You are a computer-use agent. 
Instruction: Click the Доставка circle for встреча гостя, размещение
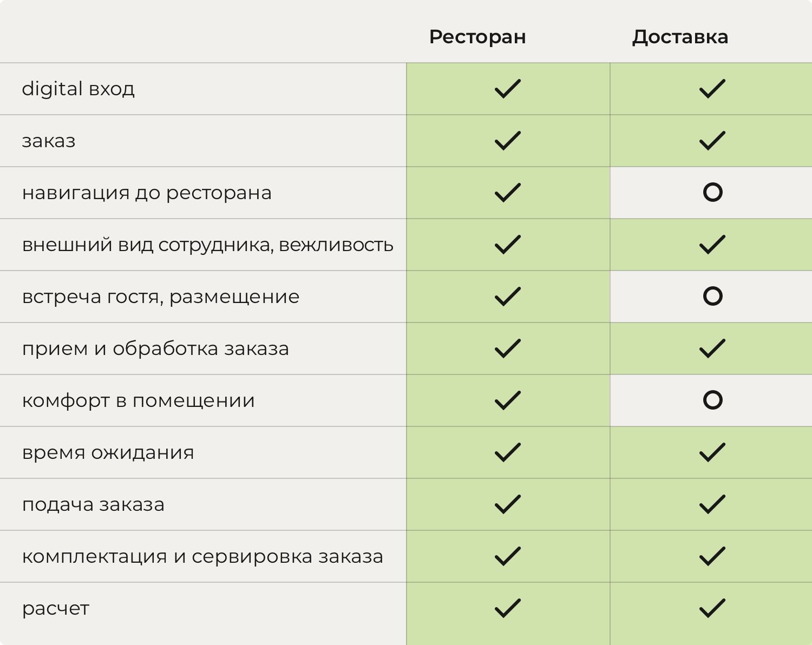coord(712,297)
